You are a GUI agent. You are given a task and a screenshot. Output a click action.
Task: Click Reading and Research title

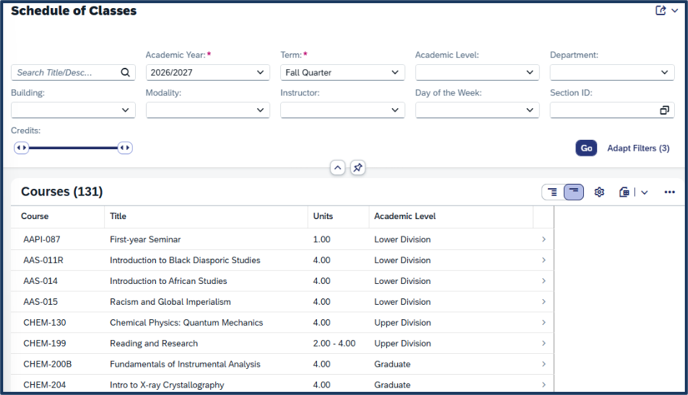click(x=154, y=343)
